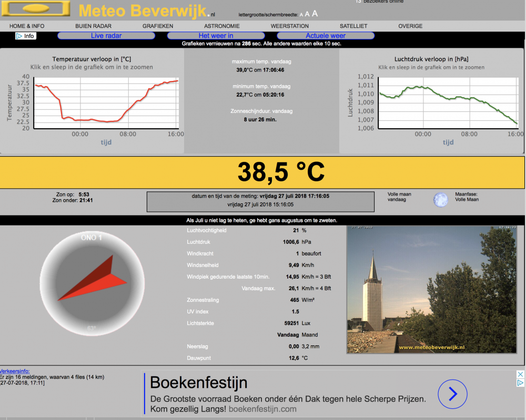
Task: Open the ASTRONOMIE menu
Action: [x=222, y=26]
